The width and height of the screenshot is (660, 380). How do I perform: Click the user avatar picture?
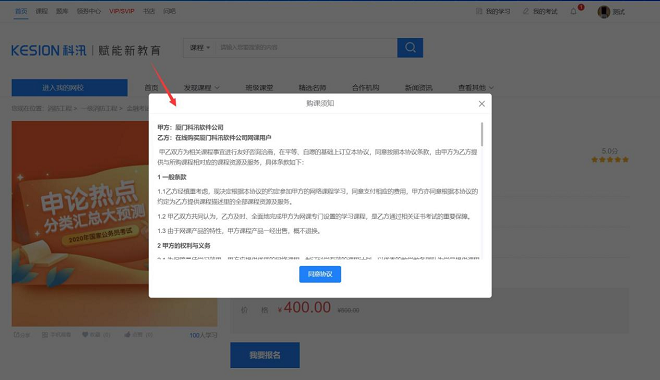click(604, 12)
